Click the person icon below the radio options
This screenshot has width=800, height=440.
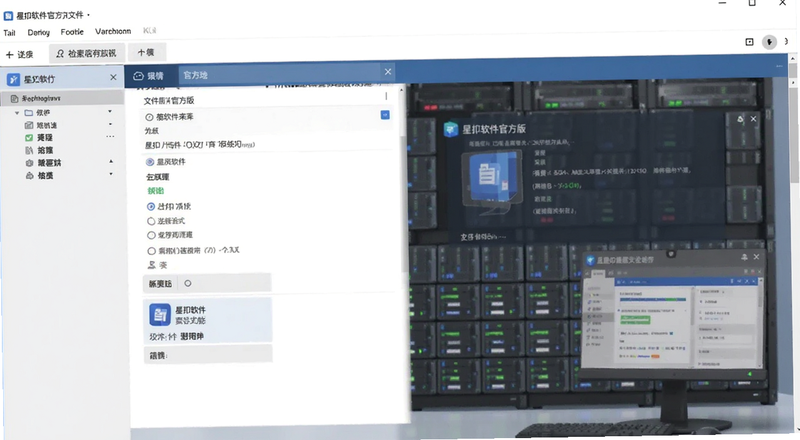coord(151,265)
